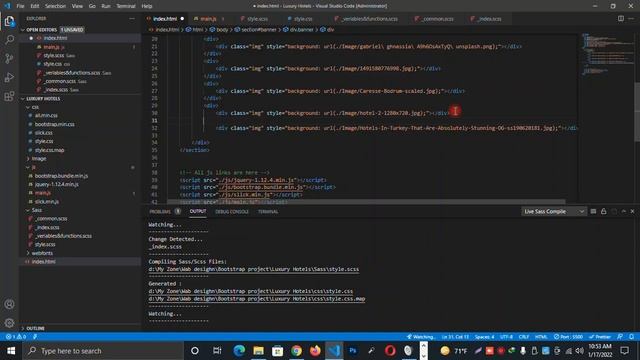Open the Search view in activity bar
This screenshot has height=360, width=640.
[9, 40]
